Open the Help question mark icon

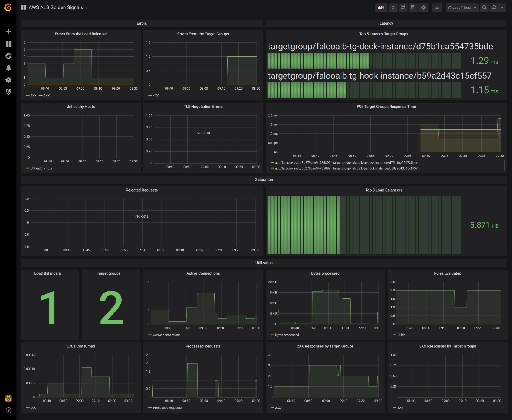pos(8,410)
